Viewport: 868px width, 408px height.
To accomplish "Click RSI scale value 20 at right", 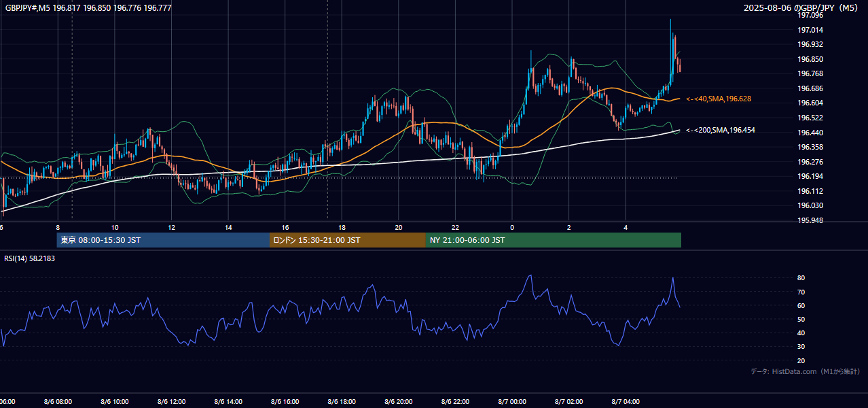I will click(x=801, y=360).
